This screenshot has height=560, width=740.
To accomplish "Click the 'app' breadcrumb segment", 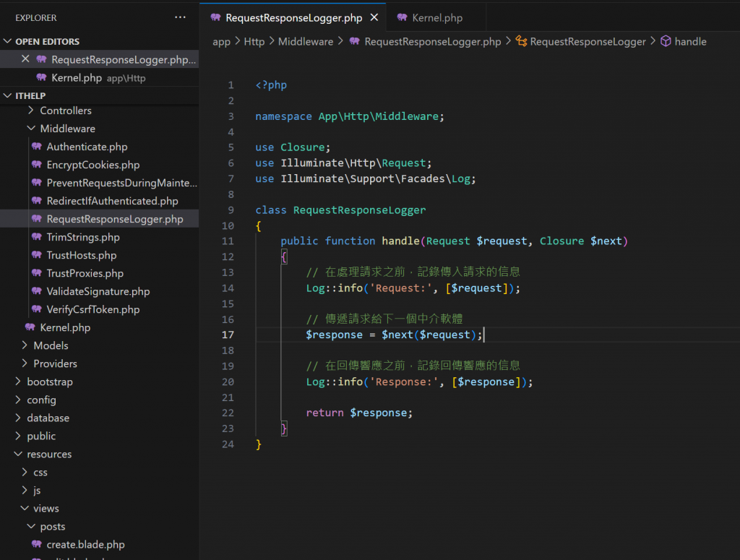I will (221, 41).
